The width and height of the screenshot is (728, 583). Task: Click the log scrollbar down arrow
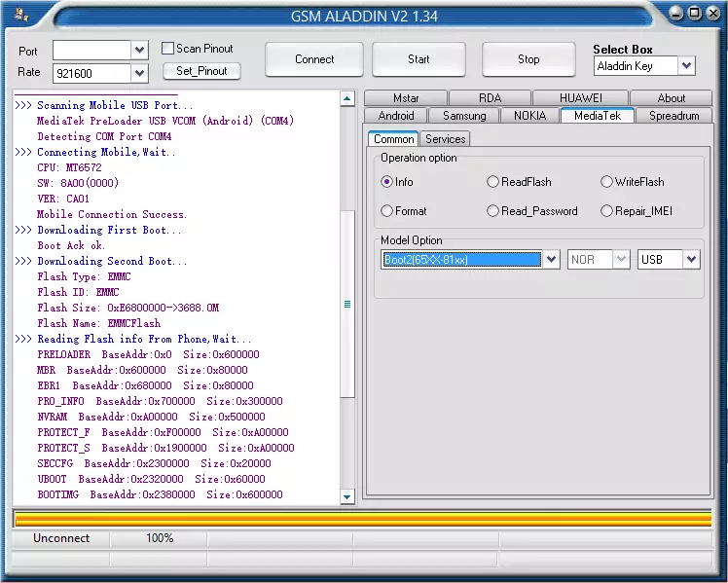point(347,496)
